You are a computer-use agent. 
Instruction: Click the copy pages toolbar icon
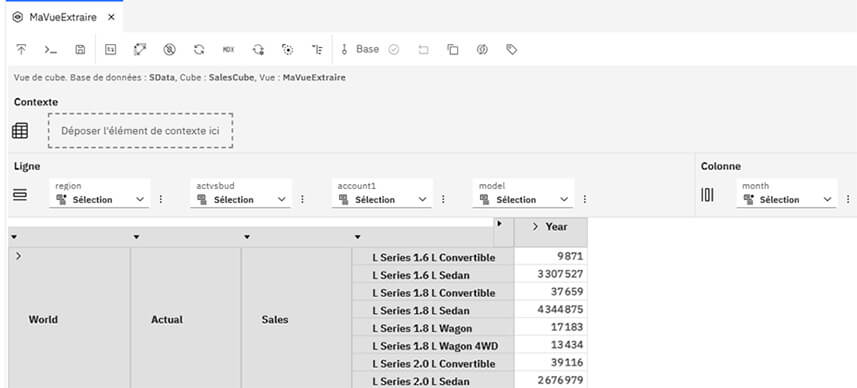(453, 50)
